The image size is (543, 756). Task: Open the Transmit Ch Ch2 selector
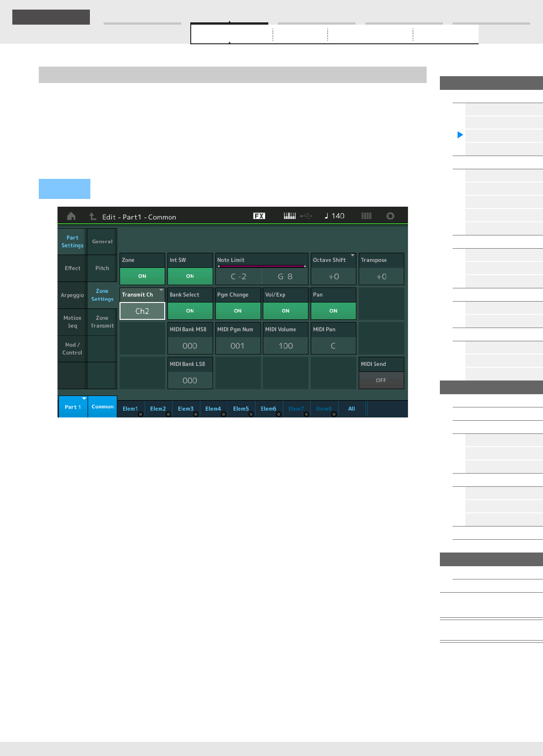pyautogui.click(x=142, y=311)
